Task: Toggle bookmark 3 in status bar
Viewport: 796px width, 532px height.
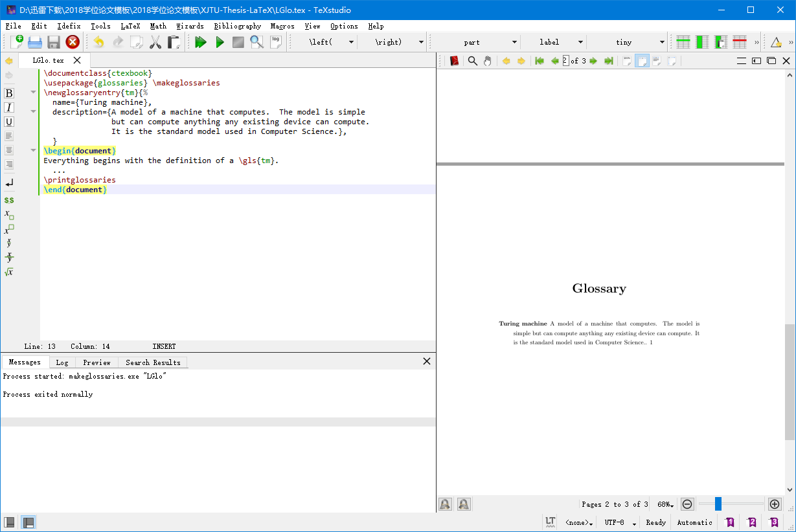Action: click(774, 522)
